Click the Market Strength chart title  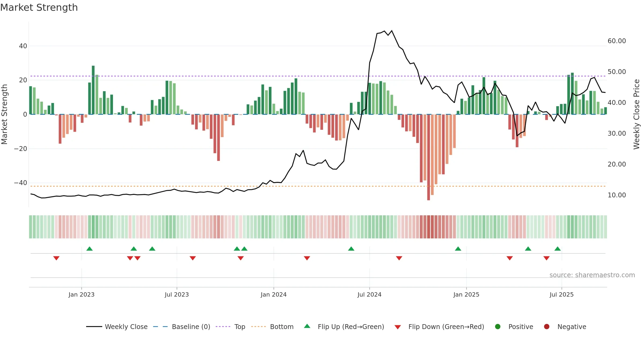point(39,8)
